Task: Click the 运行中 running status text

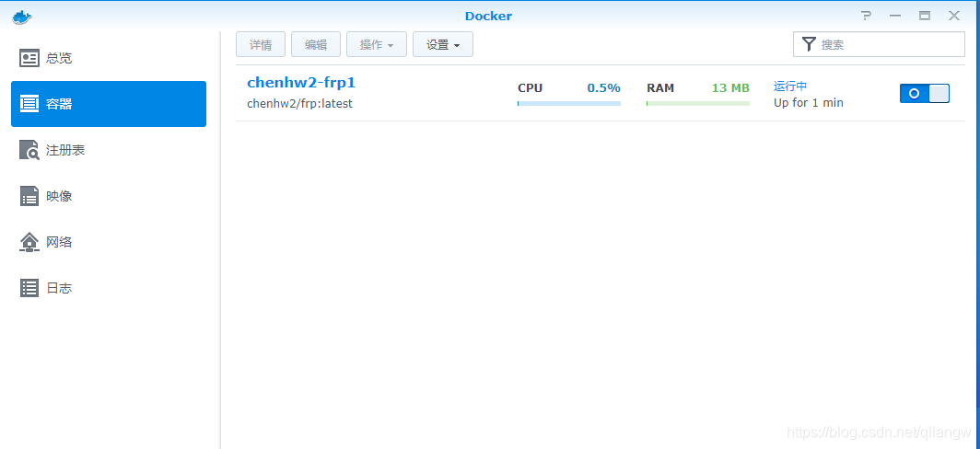Action: 790,86
